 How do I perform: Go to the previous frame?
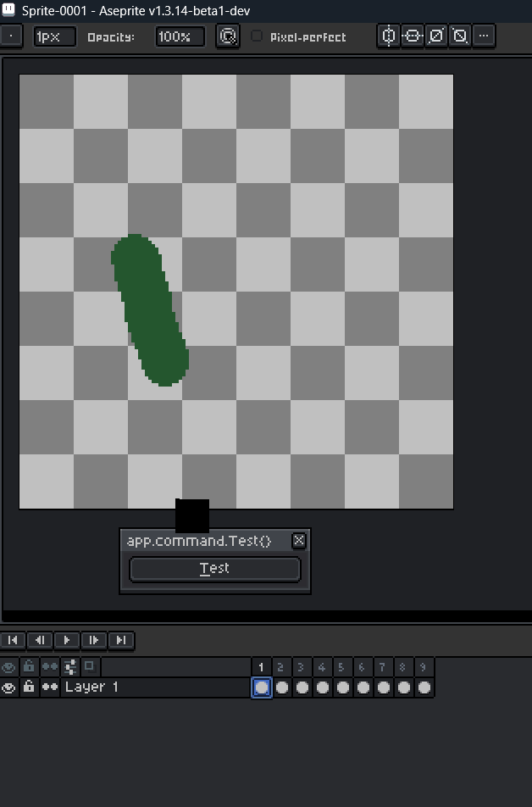40,640
